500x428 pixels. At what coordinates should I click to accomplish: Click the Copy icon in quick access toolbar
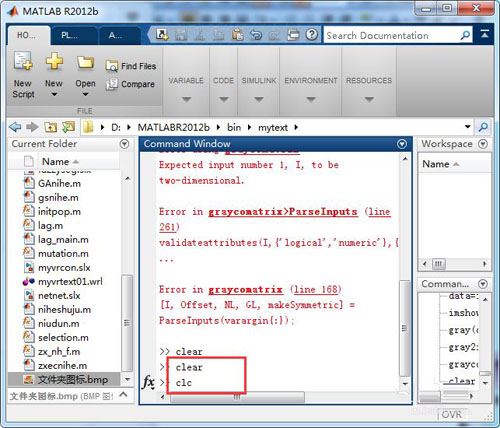pyautogui.click(x=218, y=35)
